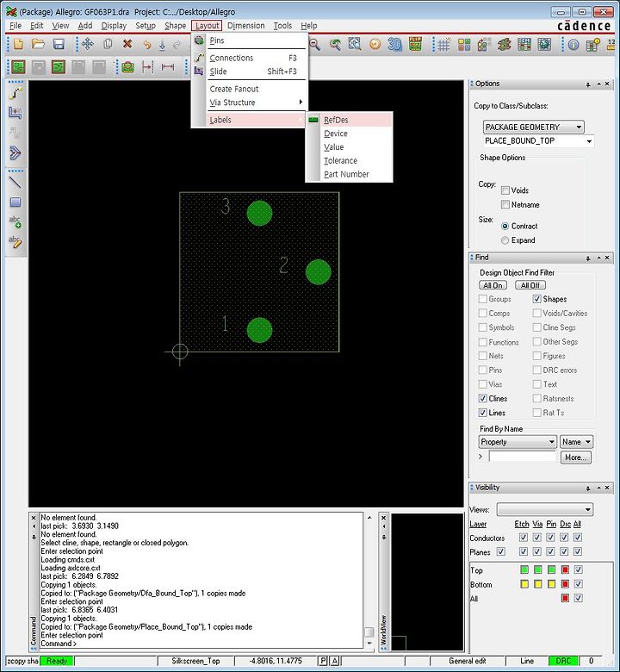Click the yellow Bottom layer Etch swatch

click(x=524, y=584)
